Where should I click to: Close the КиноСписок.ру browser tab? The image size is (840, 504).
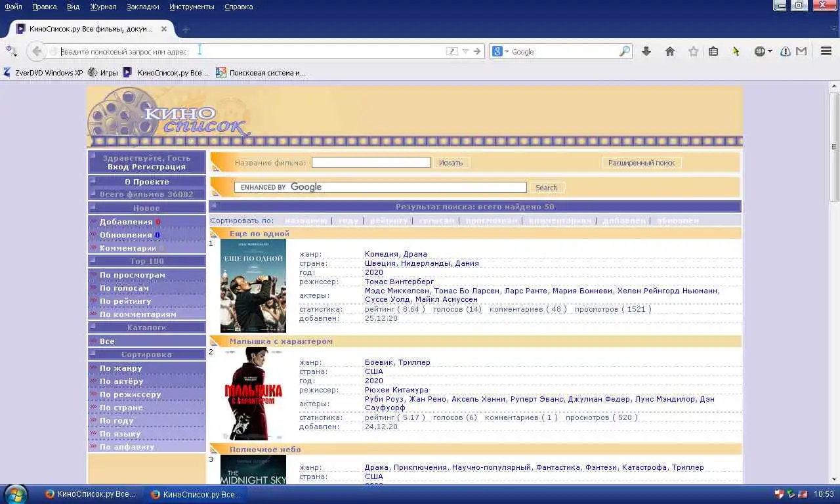[x=164, y=29]
